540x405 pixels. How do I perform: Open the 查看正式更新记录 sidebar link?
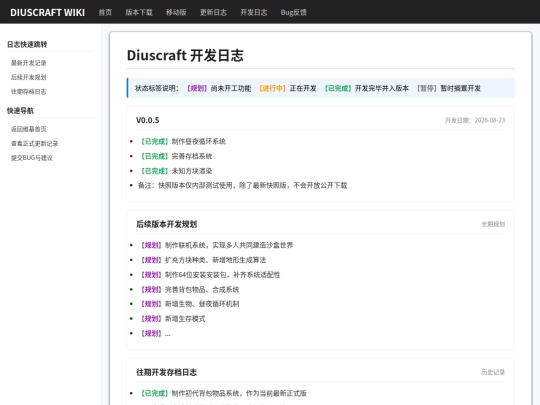pos(34,144)
